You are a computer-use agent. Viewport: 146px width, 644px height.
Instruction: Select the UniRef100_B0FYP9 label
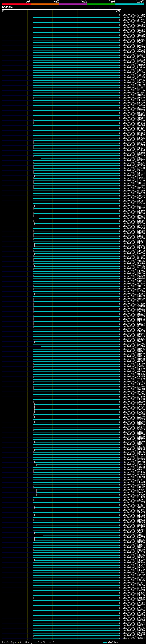134,369
